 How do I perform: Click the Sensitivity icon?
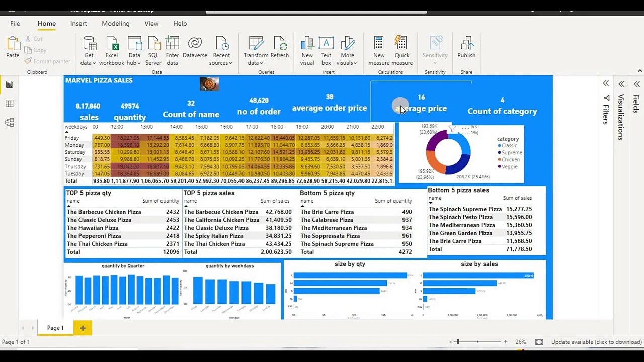pyautogui.click(x=435, y=43)
